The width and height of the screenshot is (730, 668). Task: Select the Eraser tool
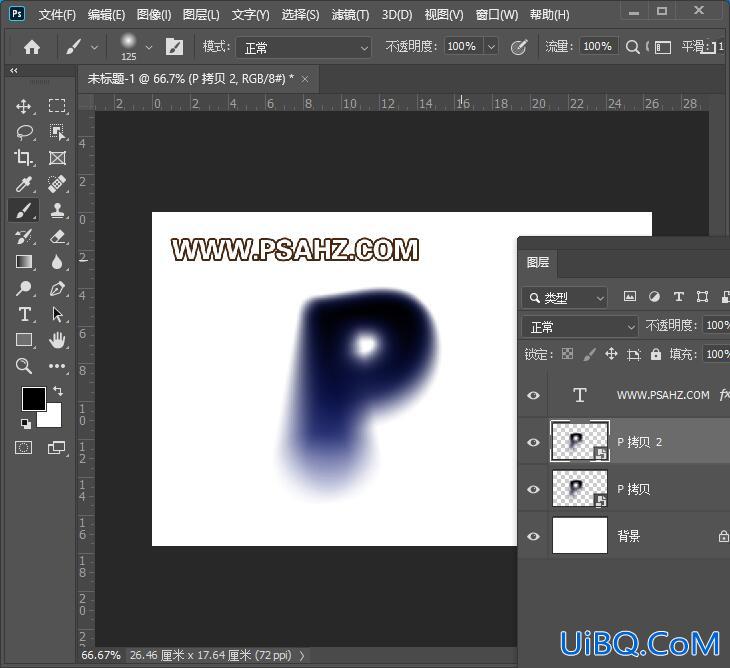[57, 236]
